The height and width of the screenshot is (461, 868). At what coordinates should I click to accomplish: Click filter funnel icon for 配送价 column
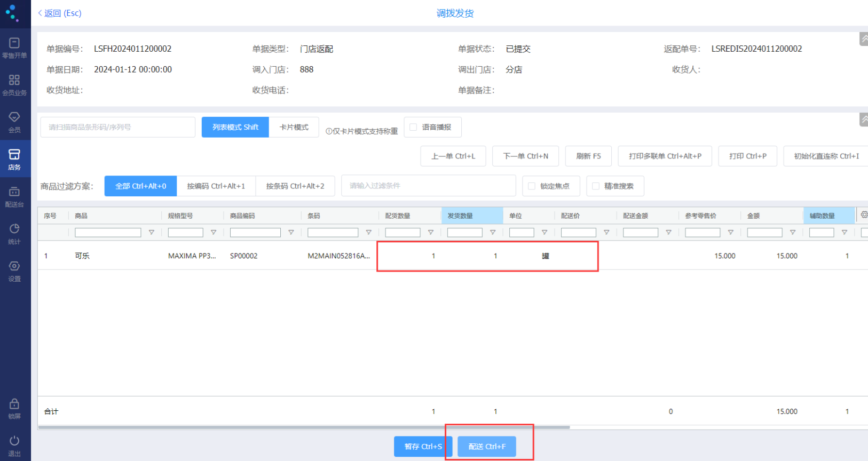click(606, 233)
